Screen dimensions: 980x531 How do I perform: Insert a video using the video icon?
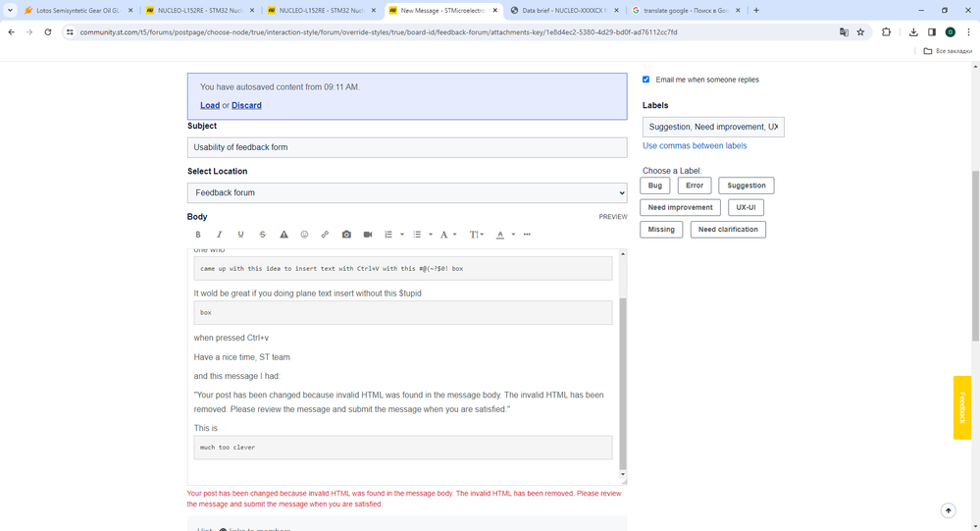point(368,235)
